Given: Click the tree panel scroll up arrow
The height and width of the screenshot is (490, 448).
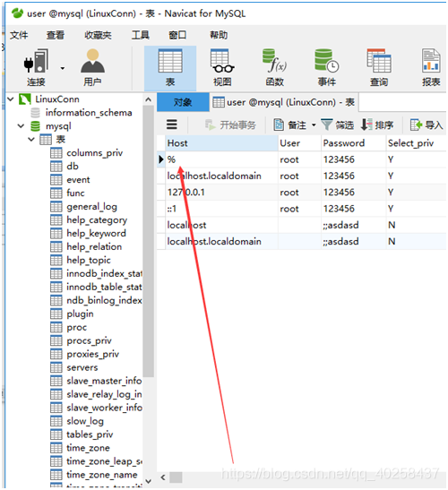Looking at the screenshot, I should point(148,99).
